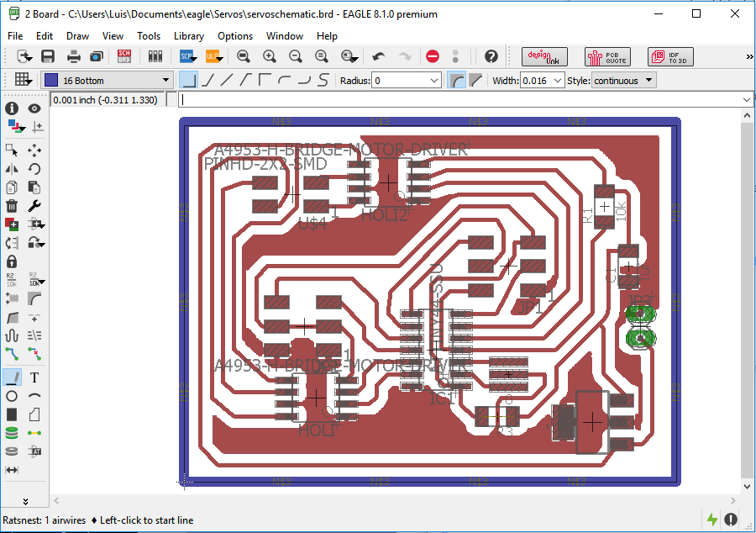Pick the Move tool

pyautogui.click(x=34, y=150)
